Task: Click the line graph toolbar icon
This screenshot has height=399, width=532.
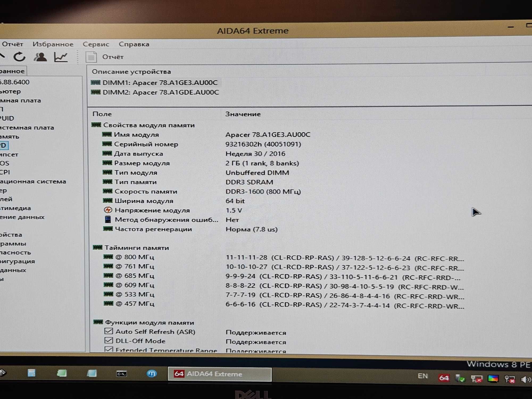Action: [x=61, y=57]
